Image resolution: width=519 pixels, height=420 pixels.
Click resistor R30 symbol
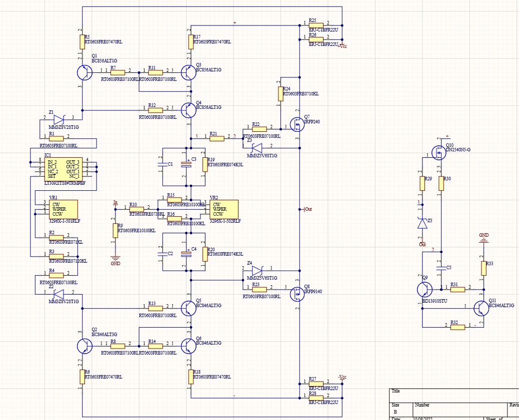441,183
